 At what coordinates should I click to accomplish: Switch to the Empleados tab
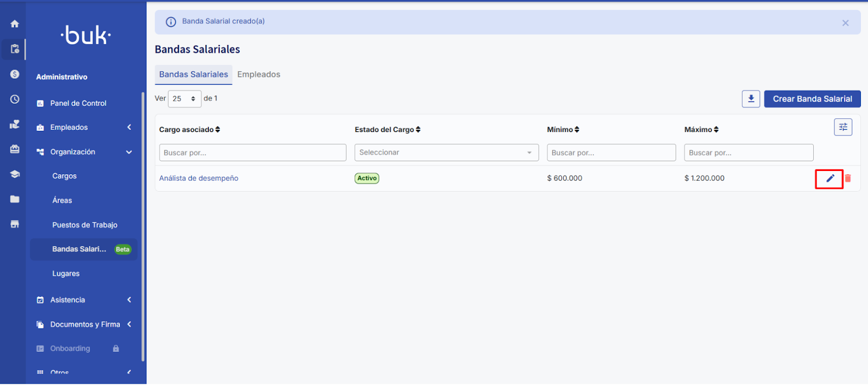point(258,75)
